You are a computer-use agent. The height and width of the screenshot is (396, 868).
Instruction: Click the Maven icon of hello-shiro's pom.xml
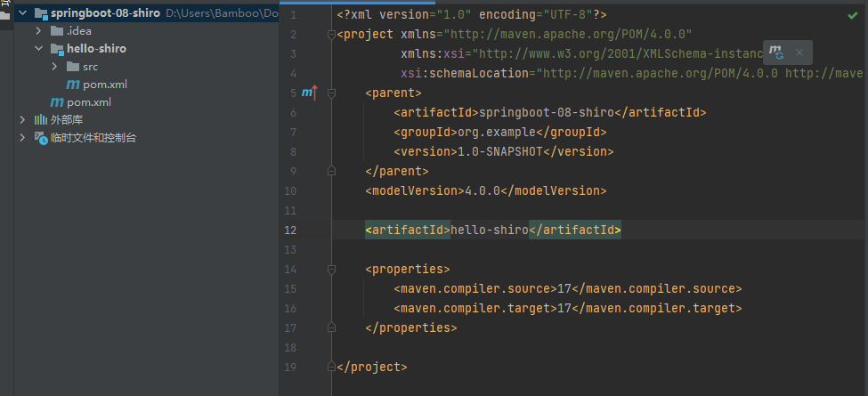coord(73,85)
